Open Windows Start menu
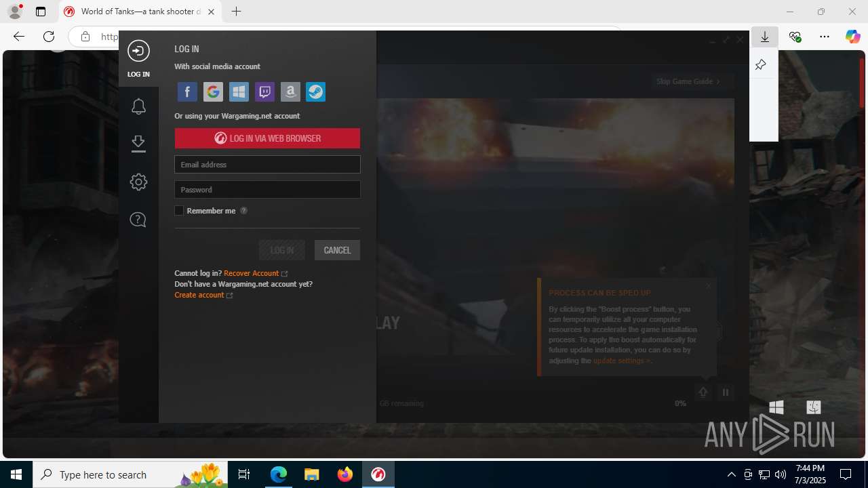 click(16, 474)
